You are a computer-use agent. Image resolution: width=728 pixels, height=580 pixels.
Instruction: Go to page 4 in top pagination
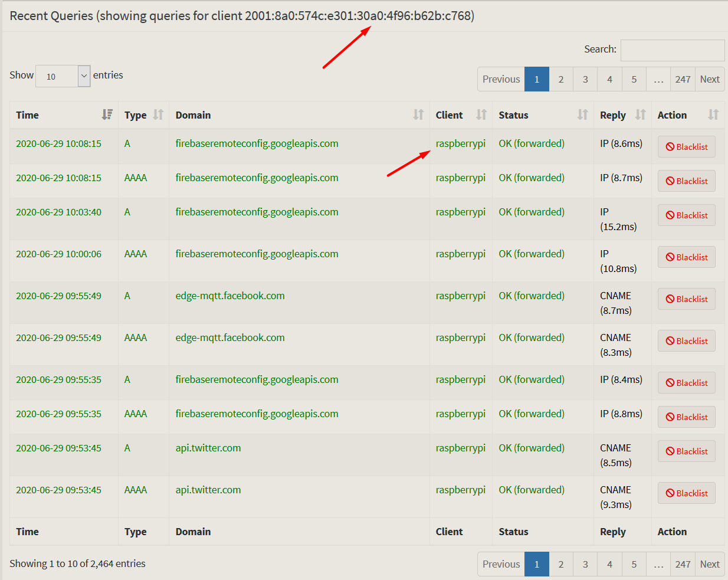click(x=609, y=79)
